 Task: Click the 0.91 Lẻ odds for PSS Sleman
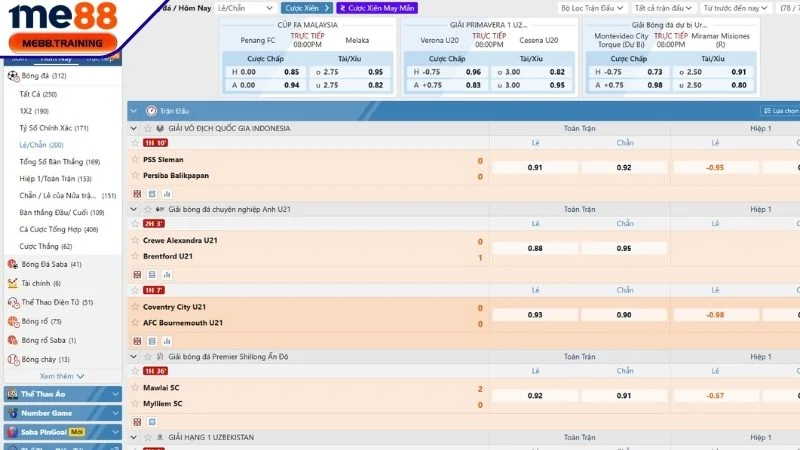point(535,168)
